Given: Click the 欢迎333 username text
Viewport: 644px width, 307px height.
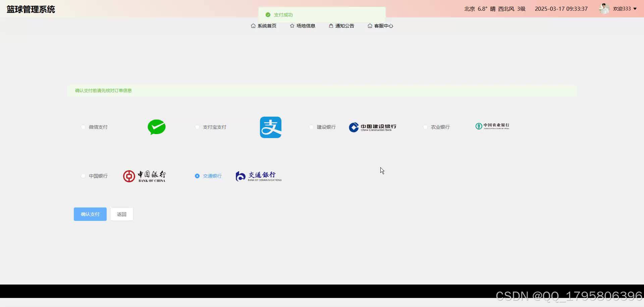Looking at the screenshot, I should click(622, 9).
